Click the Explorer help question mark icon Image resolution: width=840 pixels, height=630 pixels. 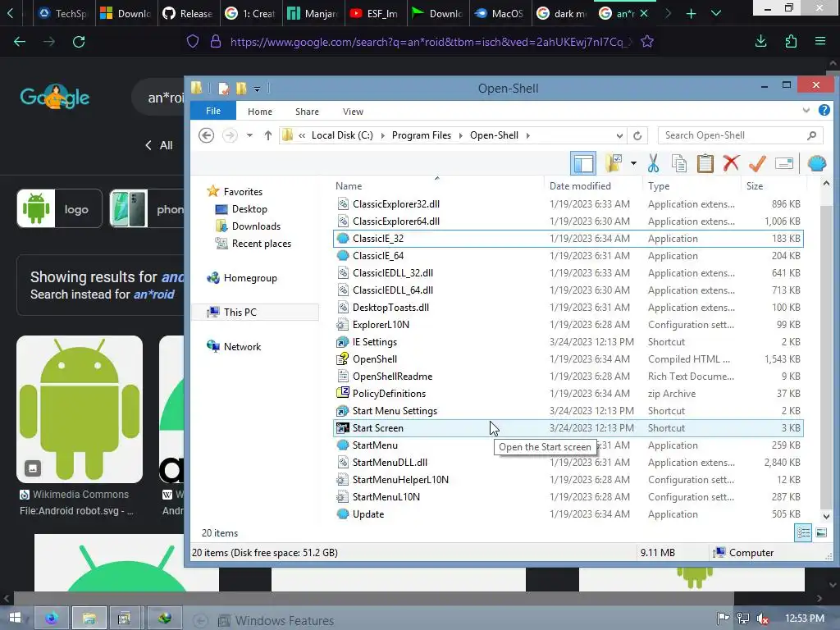[x=824, y=111]
